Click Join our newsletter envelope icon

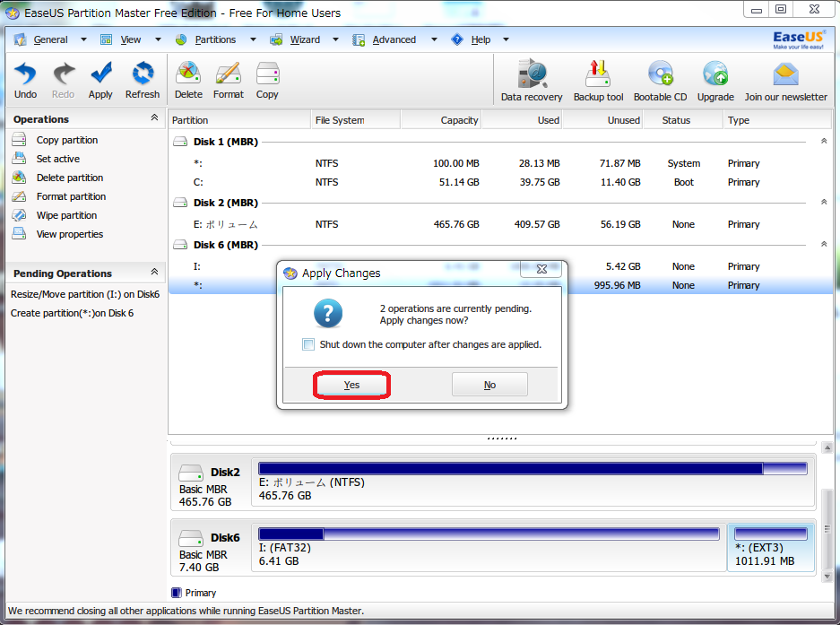pyautogui.click(x=786, y=75)
